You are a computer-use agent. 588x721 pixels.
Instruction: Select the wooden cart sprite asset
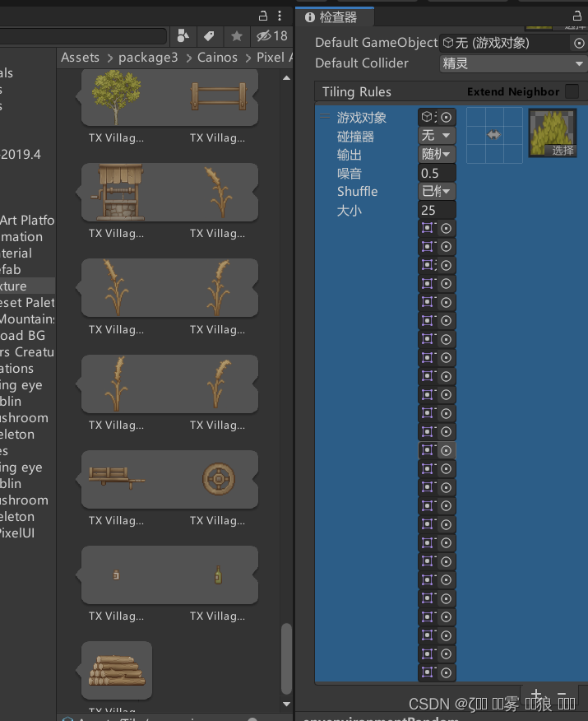tap(116, 479)
